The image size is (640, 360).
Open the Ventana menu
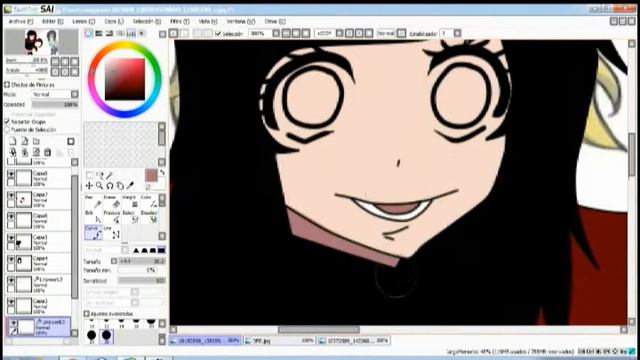241,21
